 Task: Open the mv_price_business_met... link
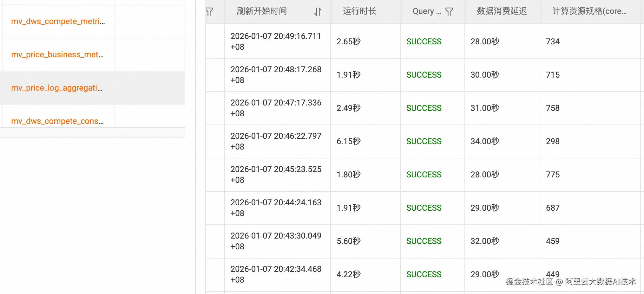coord(57,55)
